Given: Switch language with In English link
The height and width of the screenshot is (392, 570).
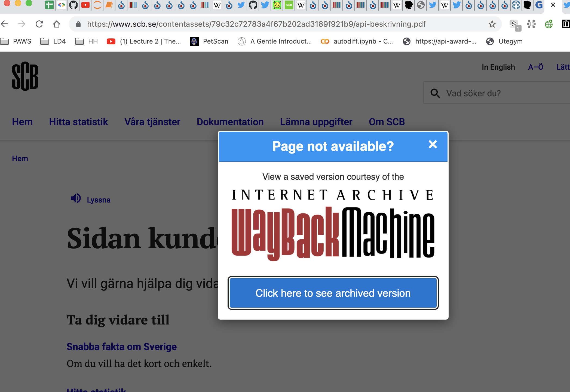Looking at the screenshot, I should pyautogui.click(x=498, y=67).
